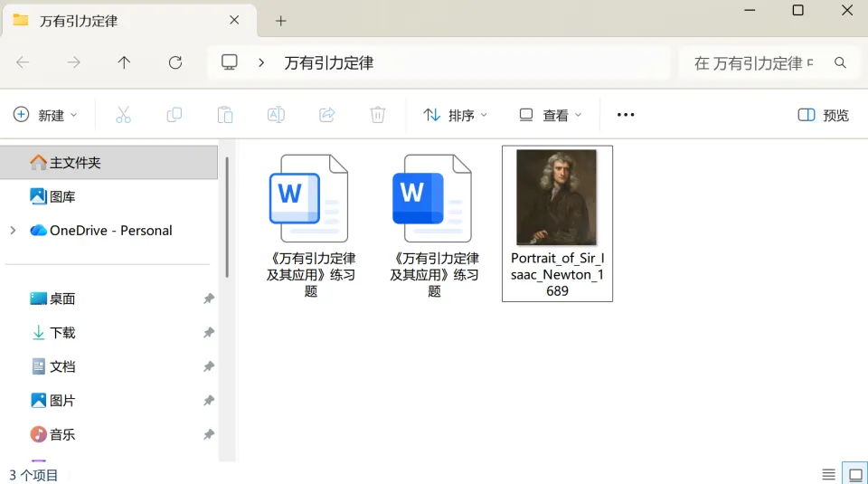
Task: Click the Delete trash icon
Action: click(378, 115)
